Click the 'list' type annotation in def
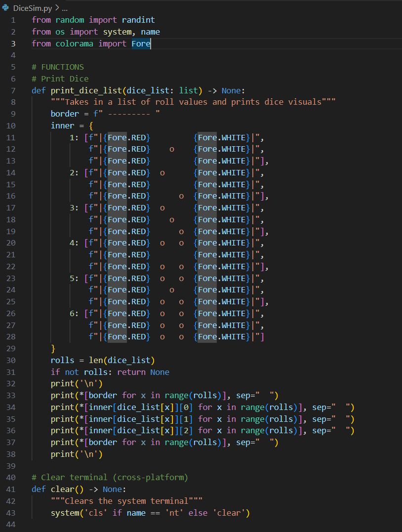This screenshot has width=402, height=532. [188, 90]
